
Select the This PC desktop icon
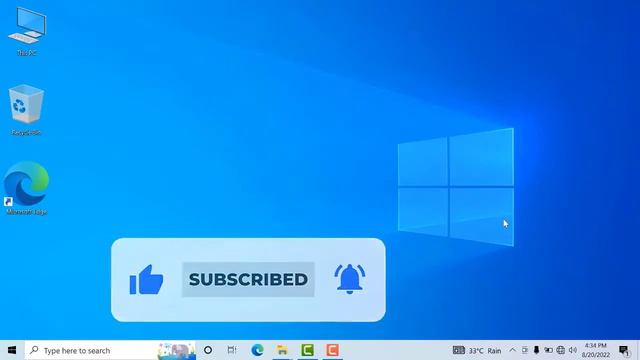point(27,31)
